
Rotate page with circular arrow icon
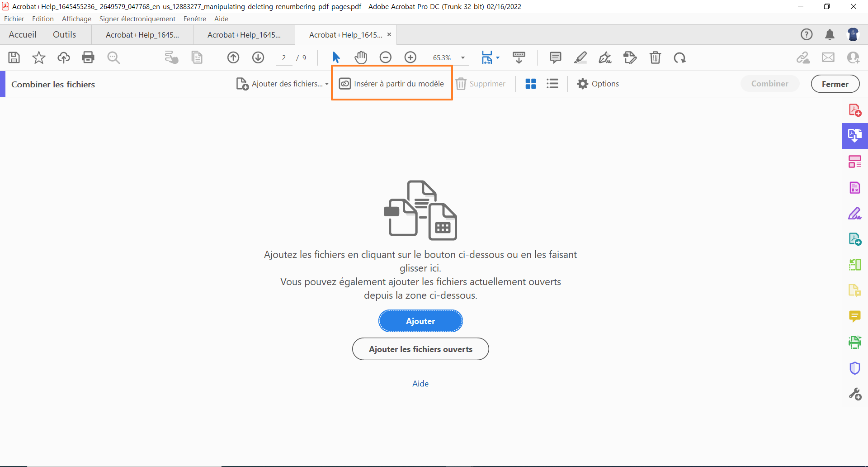tap(680, 57)
